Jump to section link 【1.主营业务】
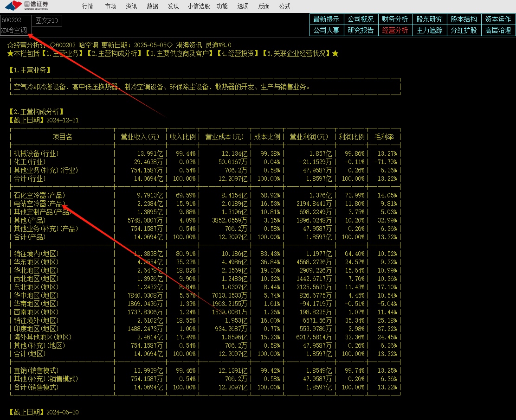Image resolution: width=516 pixels, height=420 pixels. click(x=63, y=53)
